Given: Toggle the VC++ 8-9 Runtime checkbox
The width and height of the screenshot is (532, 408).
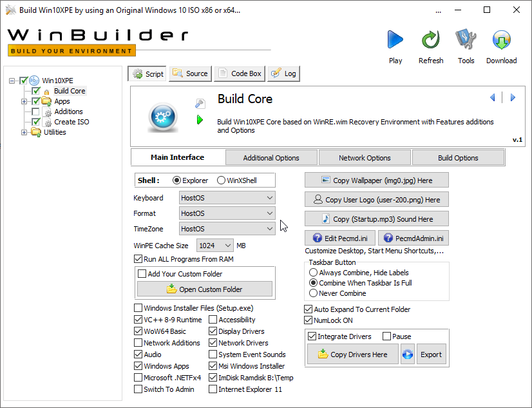Looking at the screenshot, I should [x=138, y=320].
